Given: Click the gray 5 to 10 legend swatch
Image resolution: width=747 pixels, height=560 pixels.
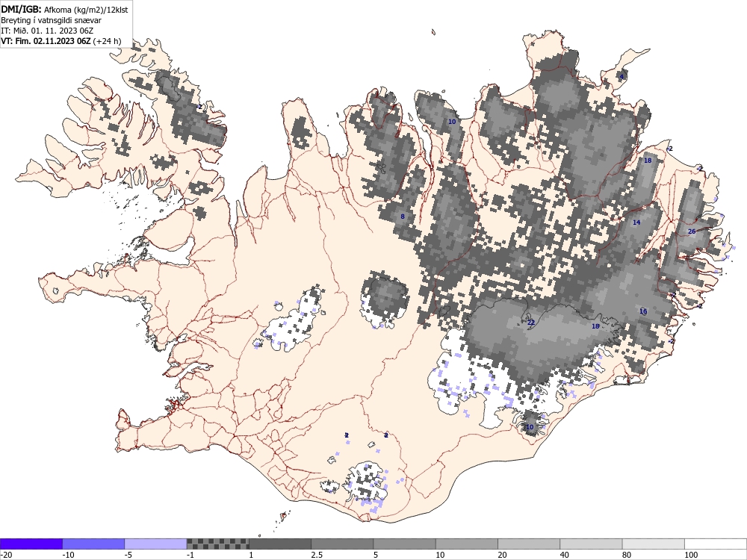Looking at the screenshot, I should click(x=404, y=544).
